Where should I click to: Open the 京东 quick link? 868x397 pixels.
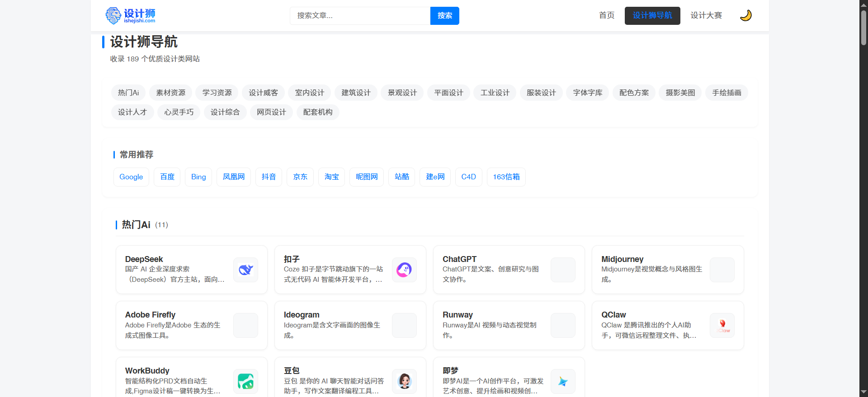tap(300, 177)
